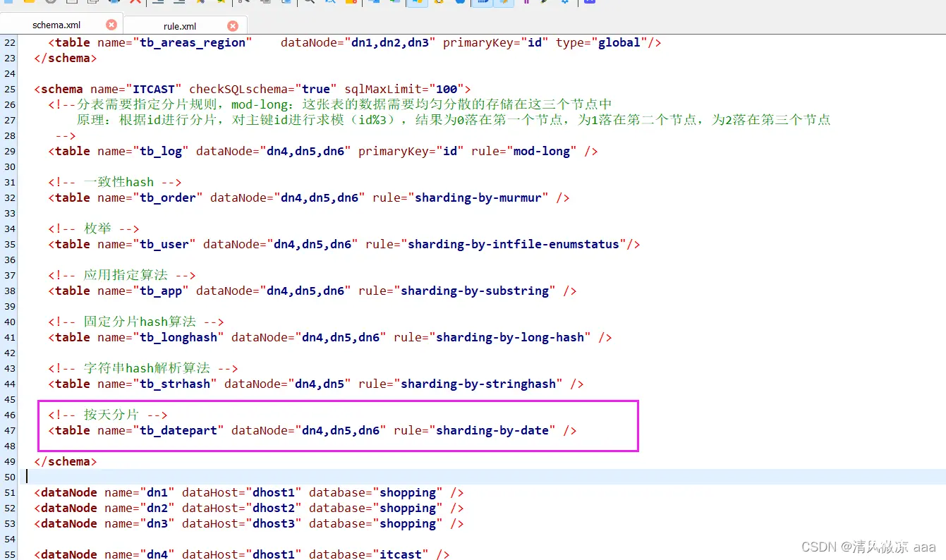Click the "dhost3" dataHost value

274,523
